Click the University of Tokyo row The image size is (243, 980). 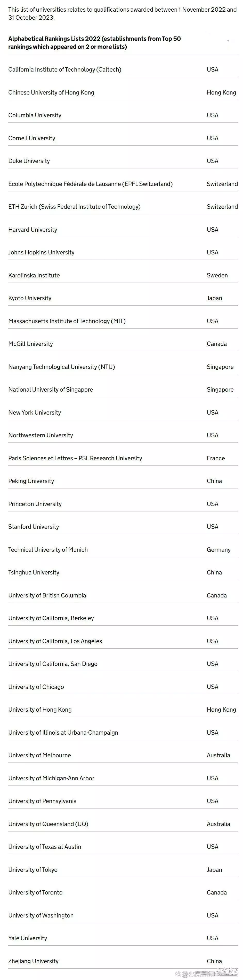tap(123, 870)
